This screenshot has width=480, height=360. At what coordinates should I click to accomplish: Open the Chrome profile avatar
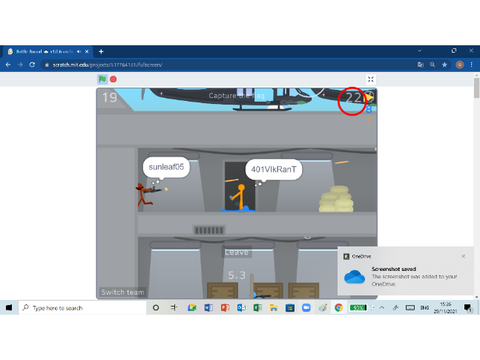[x=460, y=65]
